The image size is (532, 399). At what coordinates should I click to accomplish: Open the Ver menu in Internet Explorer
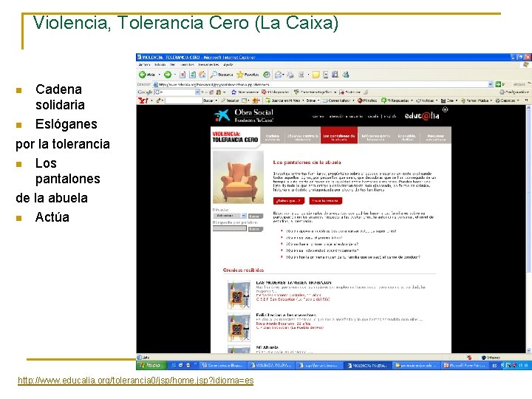(x=173, y=64)
